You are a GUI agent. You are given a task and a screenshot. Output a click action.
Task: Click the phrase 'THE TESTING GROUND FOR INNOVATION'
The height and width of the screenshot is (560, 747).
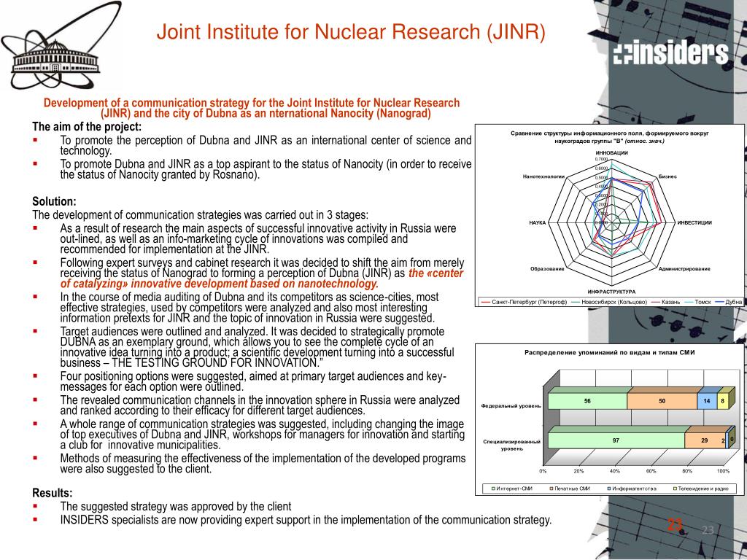click(x=217, y=363)
